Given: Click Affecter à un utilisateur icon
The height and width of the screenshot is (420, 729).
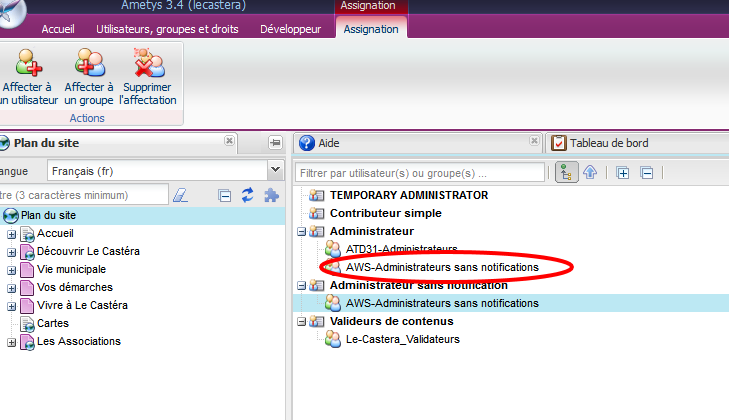Looking at the screenshot, I should pos(29,63).
